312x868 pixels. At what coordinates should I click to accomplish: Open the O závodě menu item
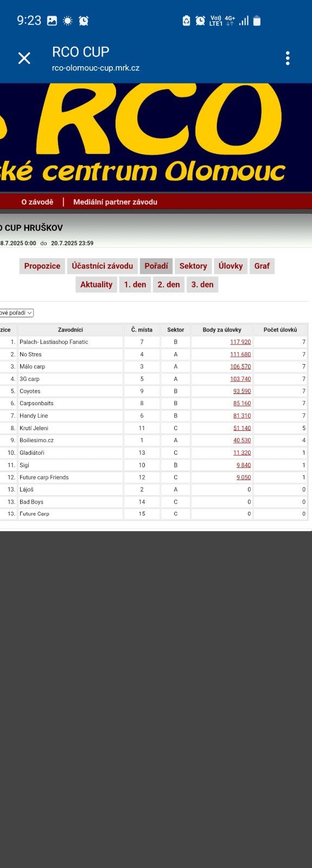click(37, 202)
